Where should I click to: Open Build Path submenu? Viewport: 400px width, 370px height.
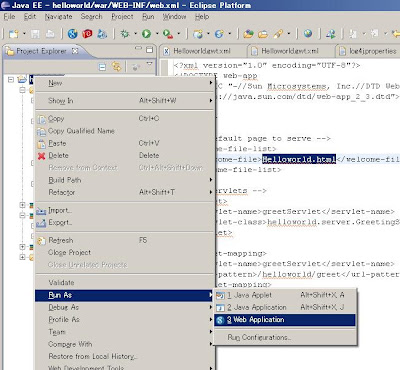point(125,180)
